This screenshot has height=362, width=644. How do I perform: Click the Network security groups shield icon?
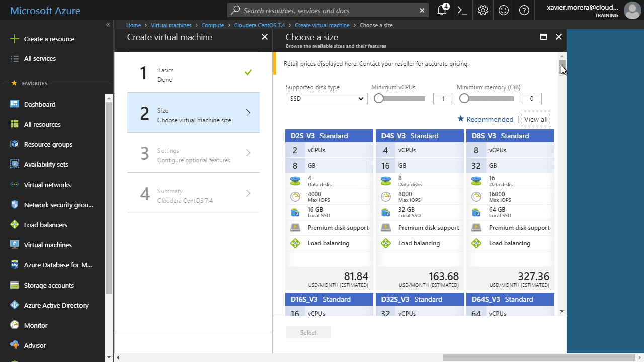point(15,205)
